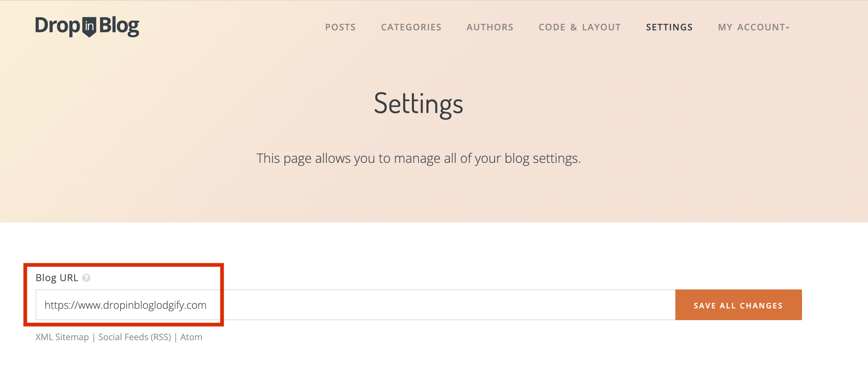Click the Blog URL label

click(57, 277)
